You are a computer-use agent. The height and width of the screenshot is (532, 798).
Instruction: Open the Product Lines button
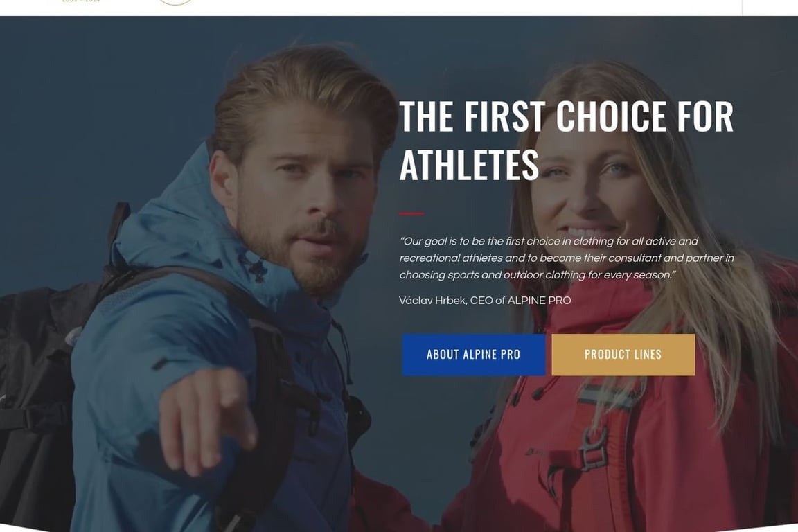point(623,355)
